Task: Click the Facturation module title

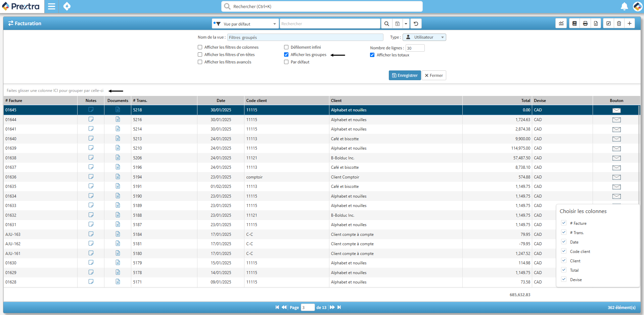Action: [x=25, y=23]
